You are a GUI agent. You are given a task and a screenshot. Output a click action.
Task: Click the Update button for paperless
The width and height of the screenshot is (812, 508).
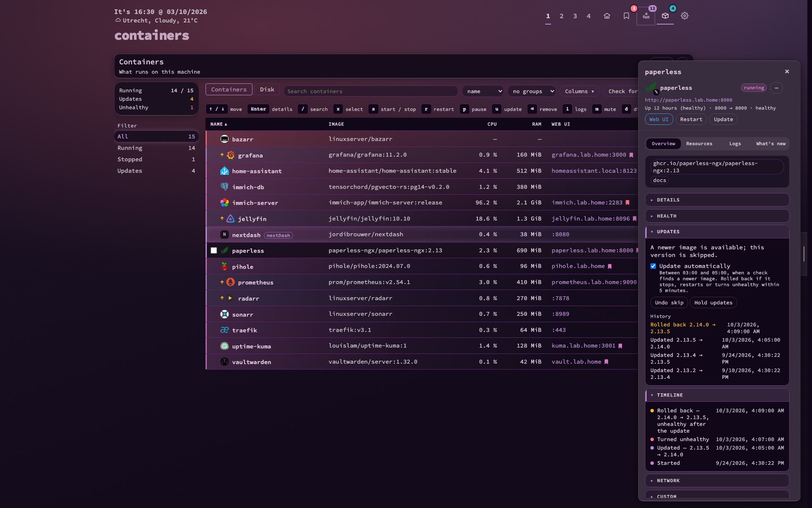(723, 119)
